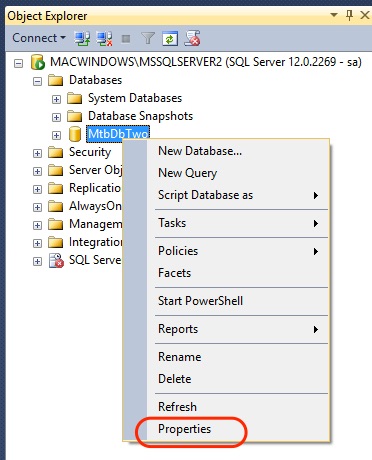Click the Server Objects folder icon
This screenshot has height=460, width=372.
[55, 171]
